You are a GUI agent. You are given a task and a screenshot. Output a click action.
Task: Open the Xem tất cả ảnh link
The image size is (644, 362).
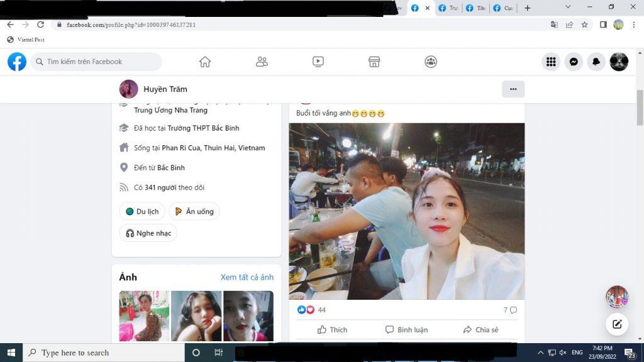pos(247,277)
